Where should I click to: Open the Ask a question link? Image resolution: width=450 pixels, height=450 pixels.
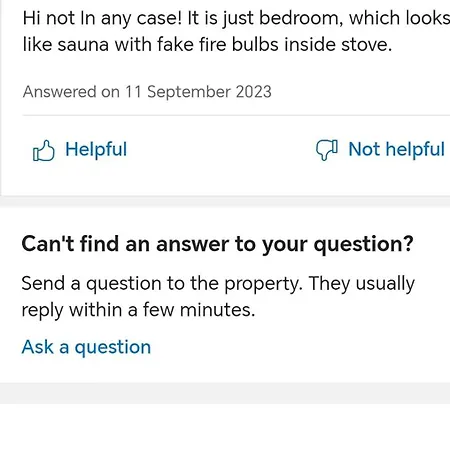(86, 347)
